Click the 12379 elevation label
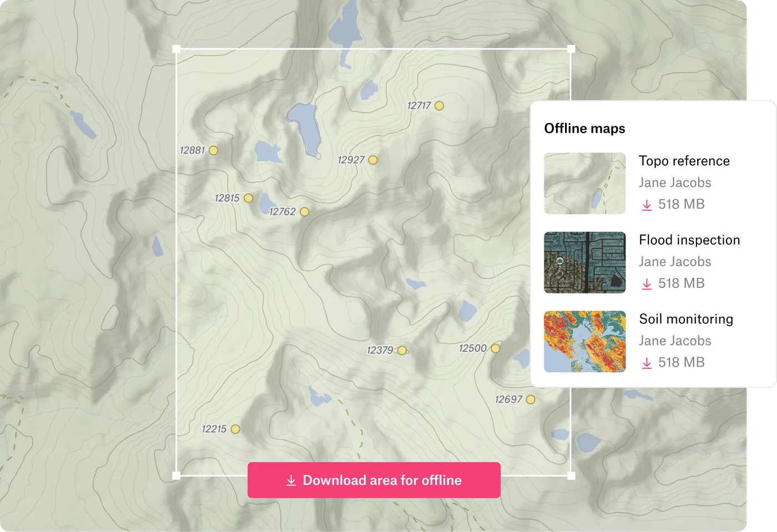 [380, 350]
